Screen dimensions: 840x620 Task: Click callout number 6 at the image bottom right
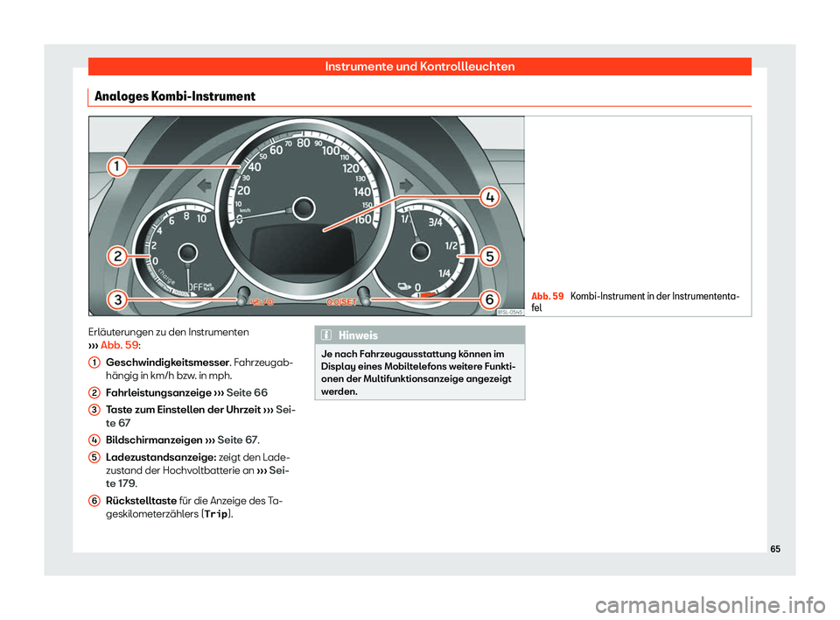click(x=488, y=299)
